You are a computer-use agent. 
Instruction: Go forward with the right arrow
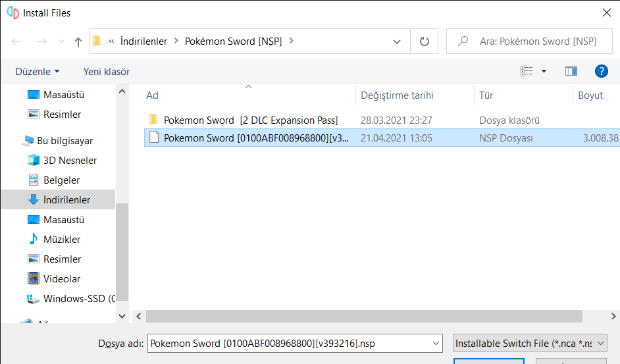coord(41,41)
